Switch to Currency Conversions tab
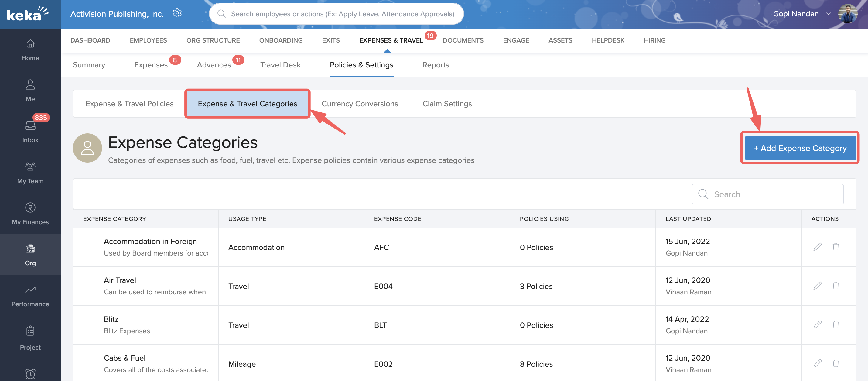 (360, 104)
